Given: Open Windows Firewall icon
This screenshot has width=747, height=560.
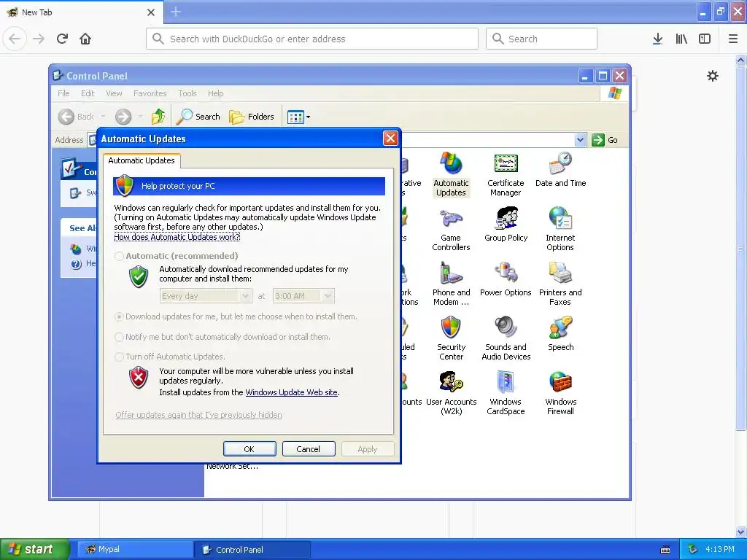Looking at the screenshot, I should pyautogui.click(x=560, y=393).
